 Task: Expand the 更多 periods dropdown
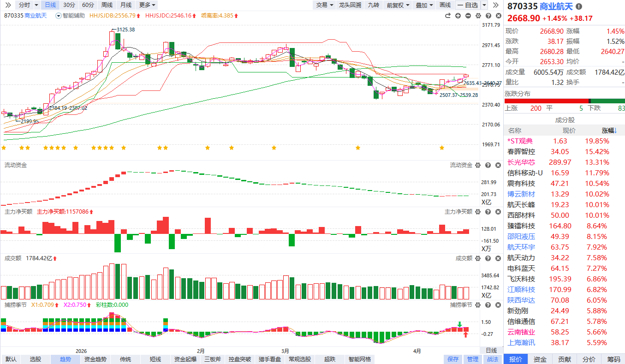(148, 5)
